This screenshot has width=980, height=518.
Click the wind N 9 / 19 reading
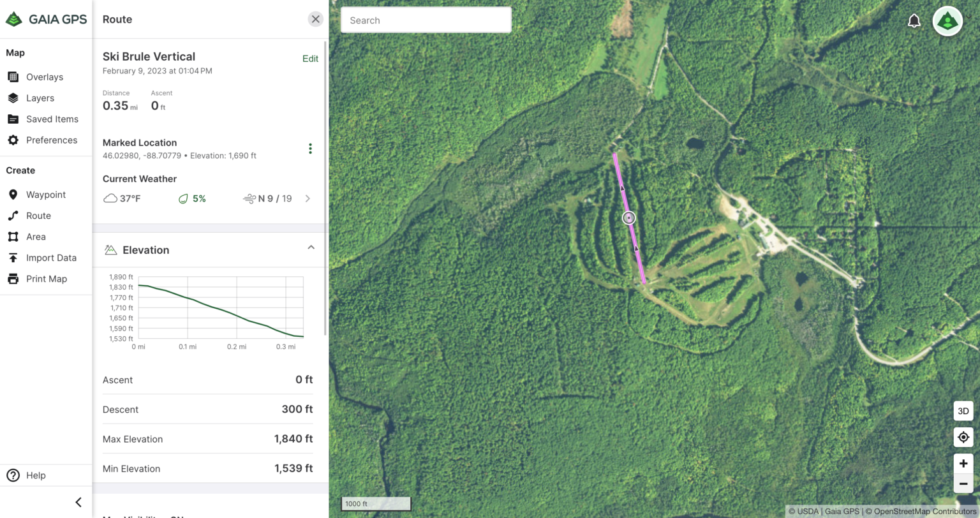(267, 198)
